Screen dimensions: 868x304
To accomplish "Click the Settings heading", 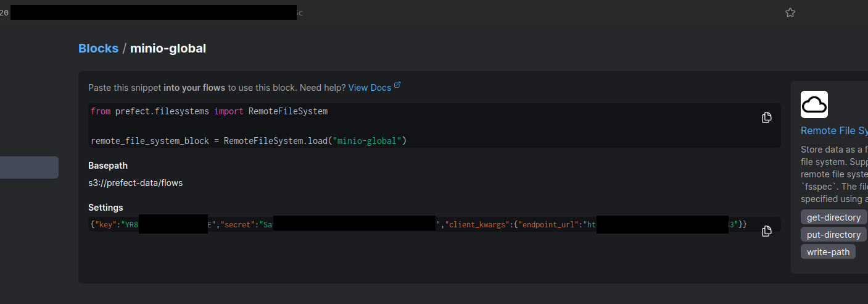I will click(105, 208).
